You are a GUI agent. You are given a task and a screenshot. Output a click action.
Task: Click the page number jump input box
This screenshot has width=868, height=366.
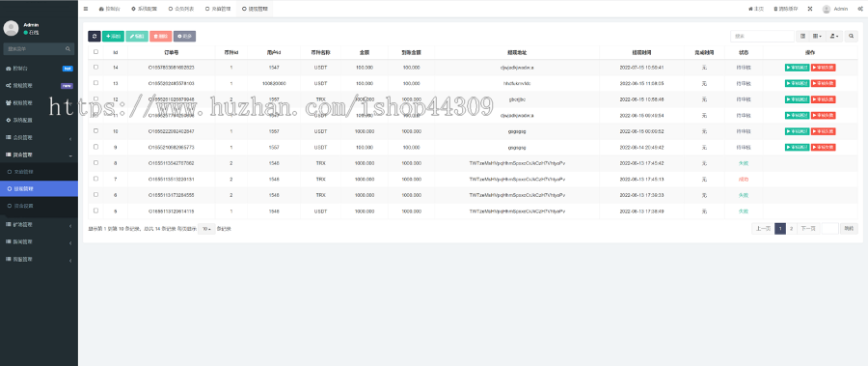tap(829, 229)
